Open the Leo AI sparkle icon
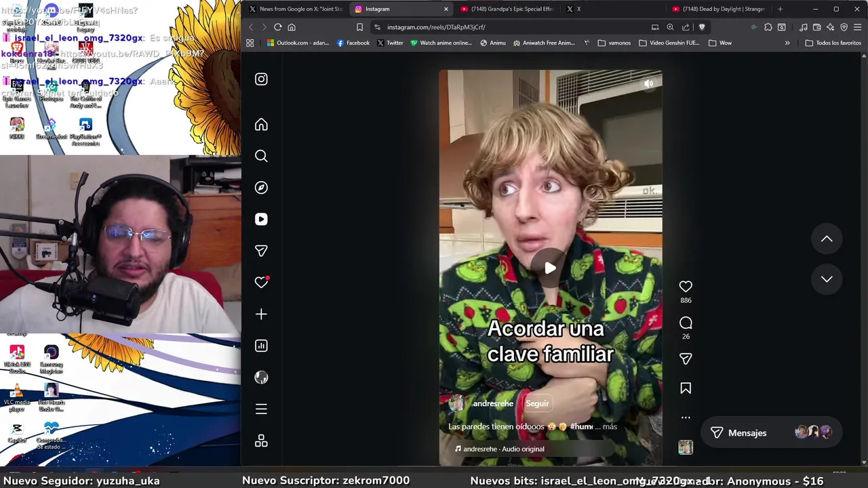Screen dimensions: 868x488 [x=830, y=27]
